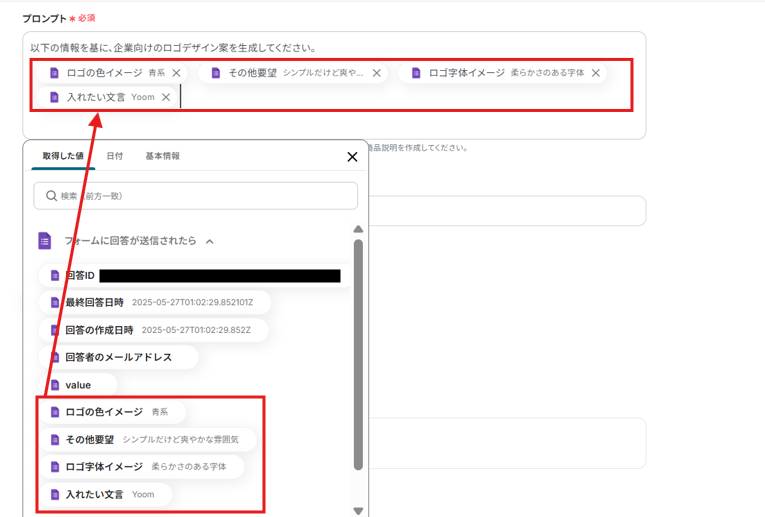This screenshot has width=765, height=517.
Task: Click the form icon of その他要望 list row
Action: point(55,439)
